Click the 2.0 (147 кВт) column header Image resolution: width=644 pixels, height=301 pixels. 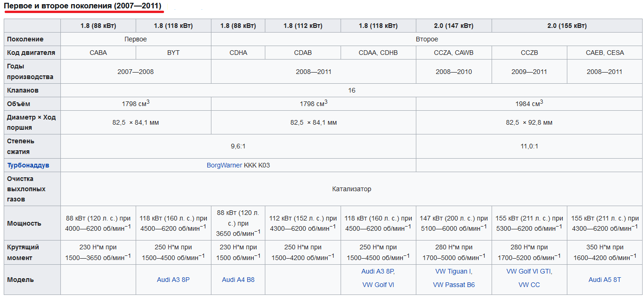(454, 26)
